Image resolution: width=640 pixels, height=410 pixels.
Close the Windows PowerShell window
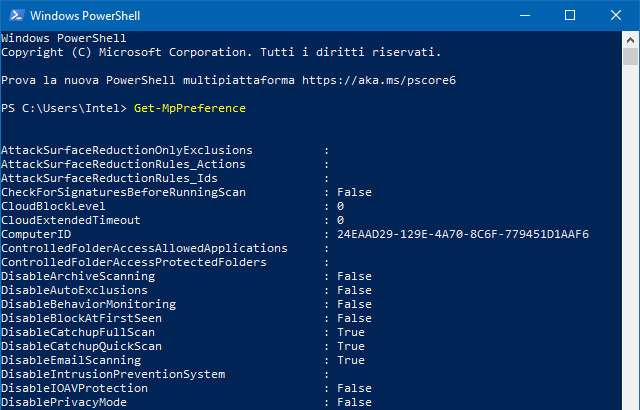coord(615,15)
